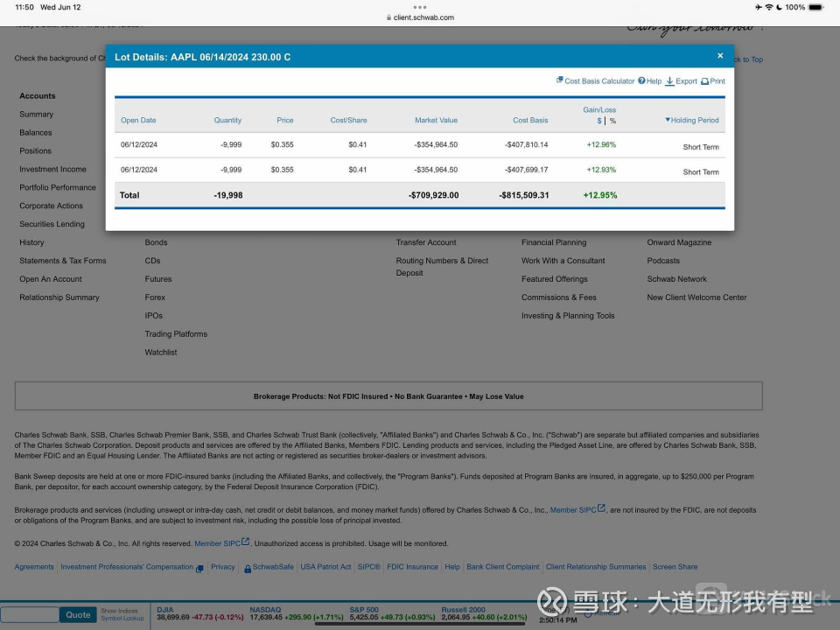840x630 pixels.
Task: Click the quote symbol input field
Action: point(30,614)
